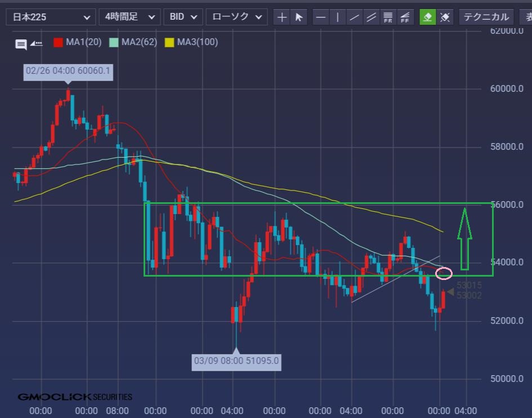Expand the 4時間足 timeframe dropdown

129,17
